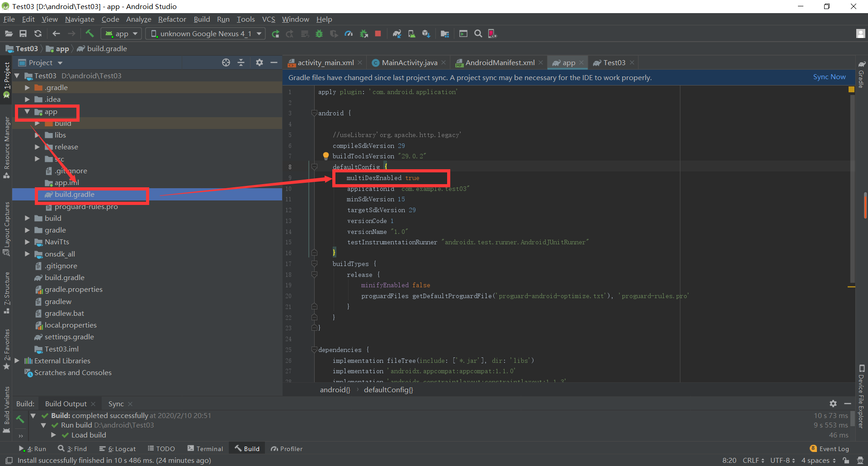
Task: Expand the .idea folder
Action: point(27,99)
